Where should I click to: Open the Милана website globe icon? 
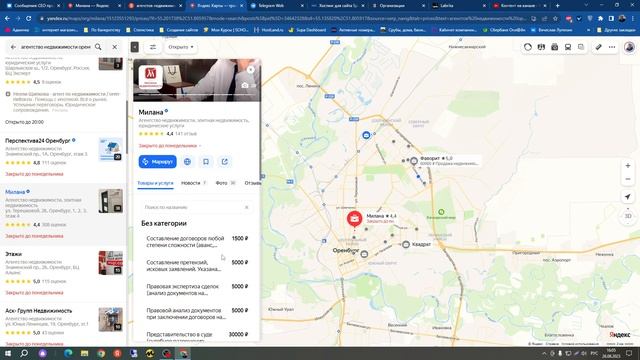coord(187,162)
